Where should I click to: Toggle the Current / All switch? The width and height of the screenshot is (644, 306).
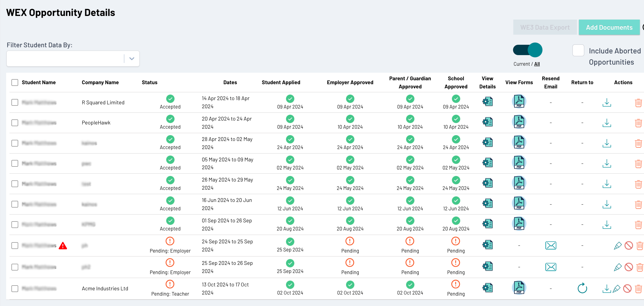pos(528,50)
